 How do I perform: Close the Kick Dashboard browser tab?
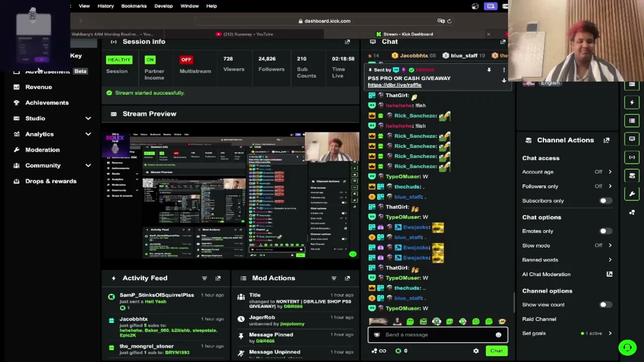click(488, 34)
